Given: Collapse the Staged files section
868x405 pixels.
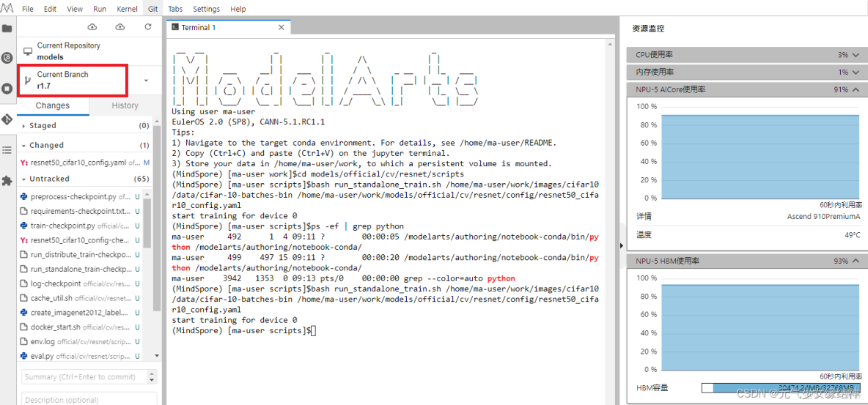Looking at the screenshot, I should click(x=23, y=125).
